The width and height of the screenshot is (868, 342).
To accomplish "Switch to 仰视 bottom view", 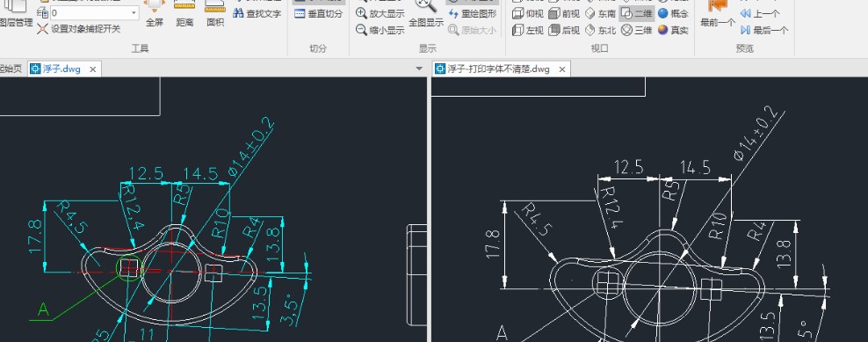I will (528, 14).
